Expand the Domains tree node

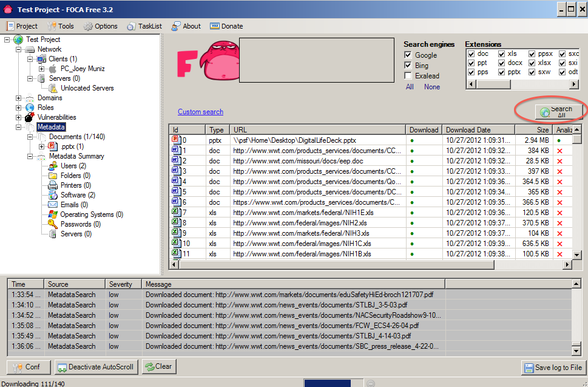tap(18, 98)
